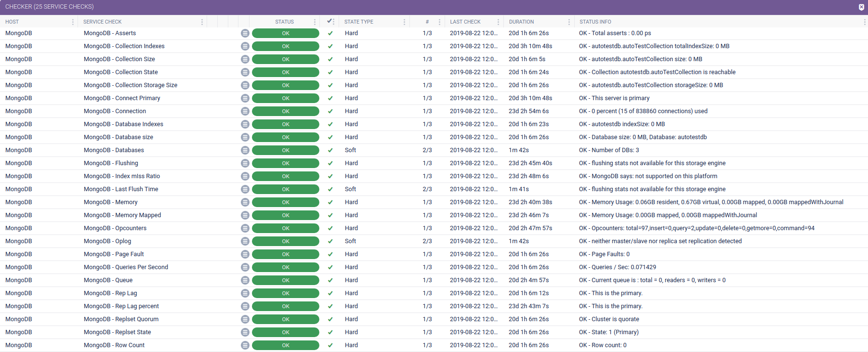Toggle checkmark for MongoDB - Collection Size row
The width and height of the screenshot is (868, 352).
click(x=330, y=59)
